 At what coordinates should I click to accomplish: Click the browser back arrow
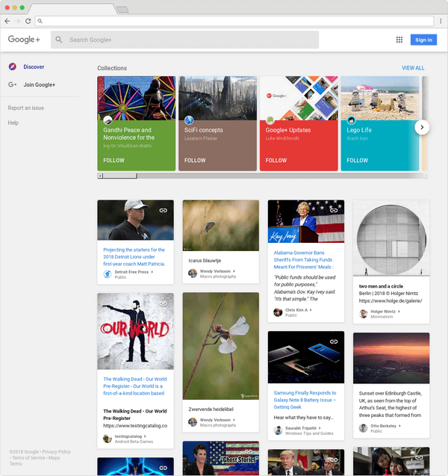click(x=7, y=21)
